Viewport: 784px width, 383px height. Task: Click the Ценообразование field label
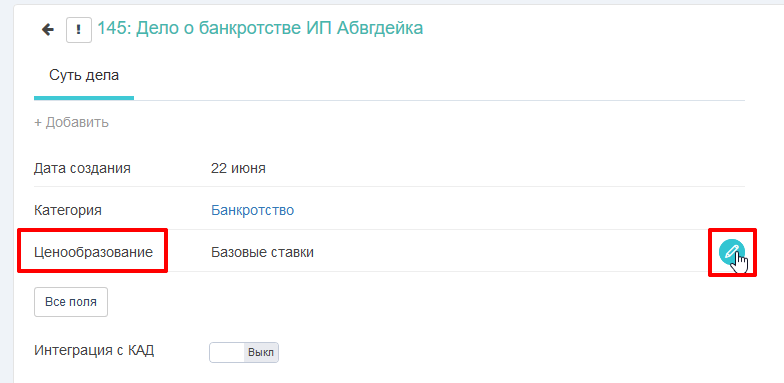click(94, 252)
